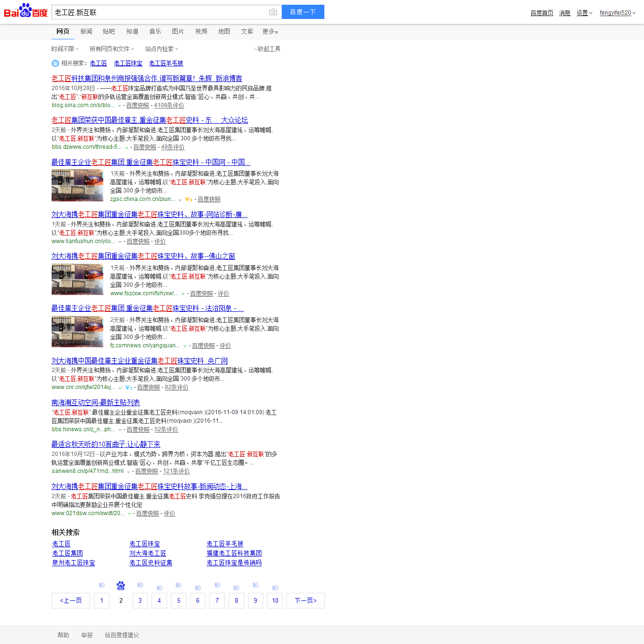This screenshot has width=644, height=644.
Task: Go to the next page with 下一页>
Action: point(305,600)
